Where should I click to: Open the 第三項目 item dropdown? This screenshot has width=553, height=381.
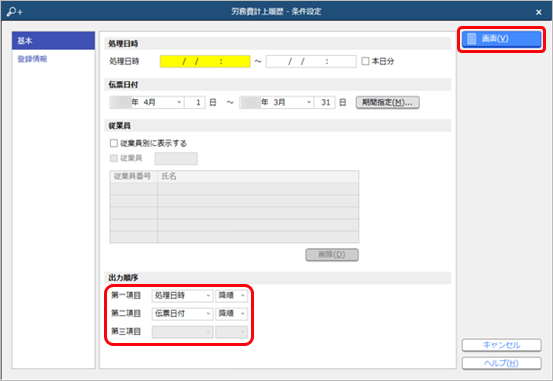(x=182, y=332)
